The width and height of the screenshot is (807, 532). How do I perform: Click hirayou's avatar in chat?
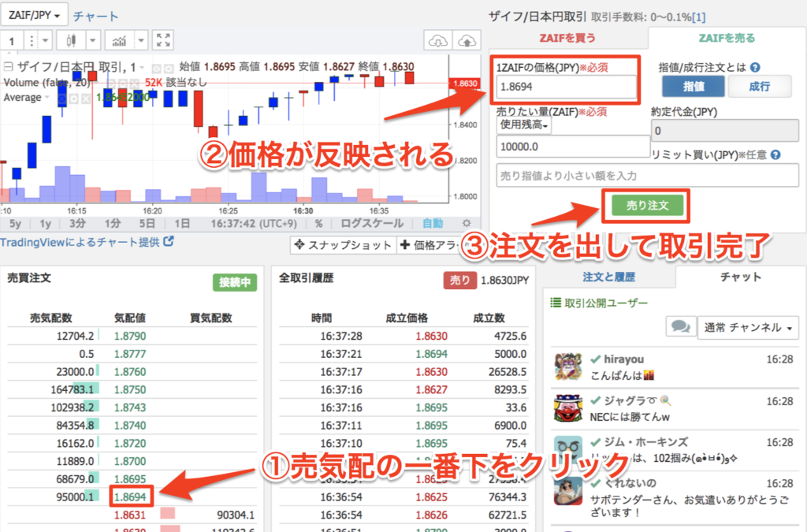click(x=567, y=366)
